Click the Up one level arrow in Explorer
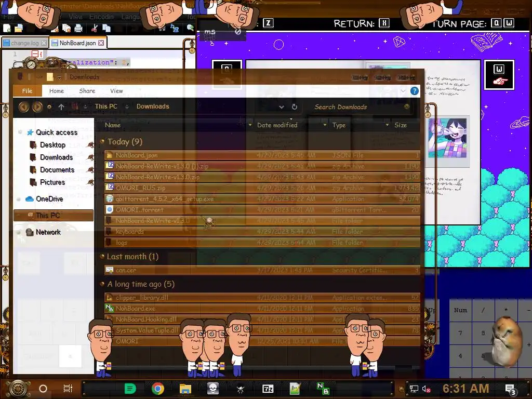 pos(61,107)
